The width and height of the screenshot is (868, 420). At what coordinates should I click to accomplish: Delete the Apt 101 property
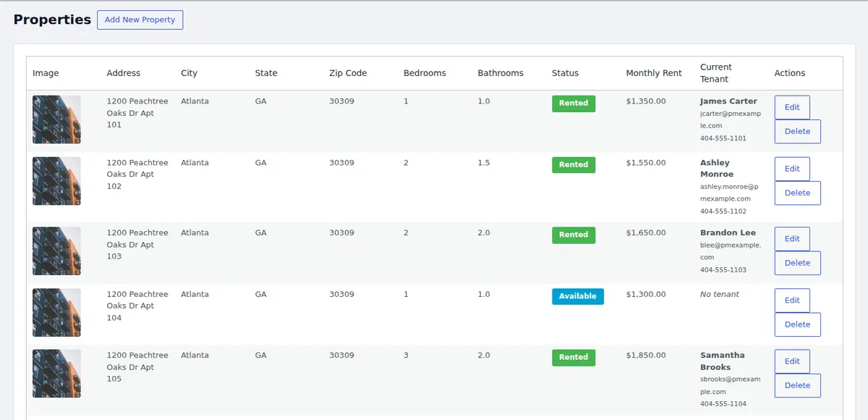tap(798, 132)
